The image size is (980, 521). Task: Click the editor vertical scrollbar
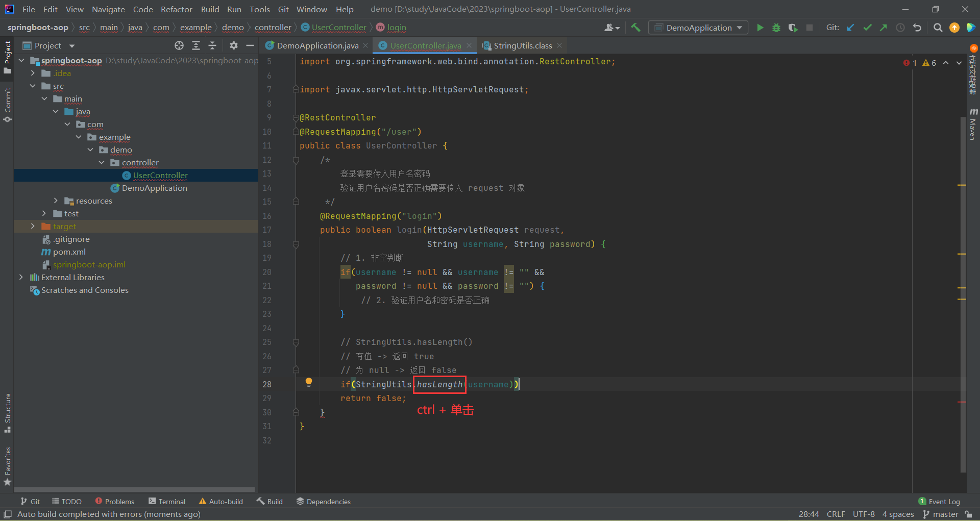(963, 293)
